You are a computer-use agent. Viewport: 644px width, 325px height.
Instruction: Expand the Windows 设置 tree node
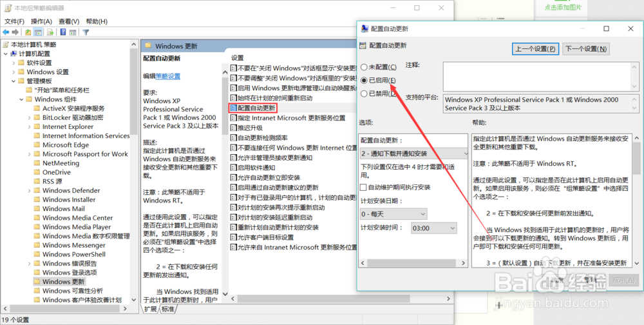click(x=13, y=72)
